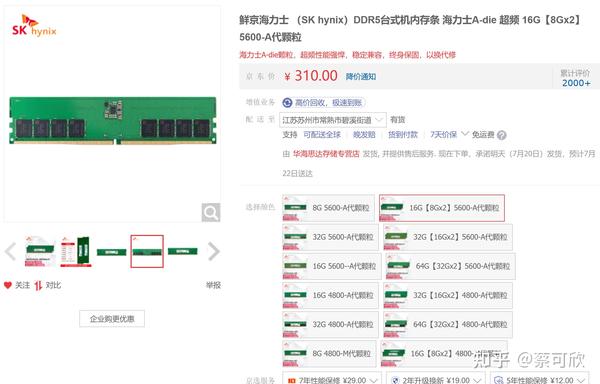Choose the 16G 4800-A代颗粒 option
This screenshot has width=600, height=384.
click(x=330, y=295)
